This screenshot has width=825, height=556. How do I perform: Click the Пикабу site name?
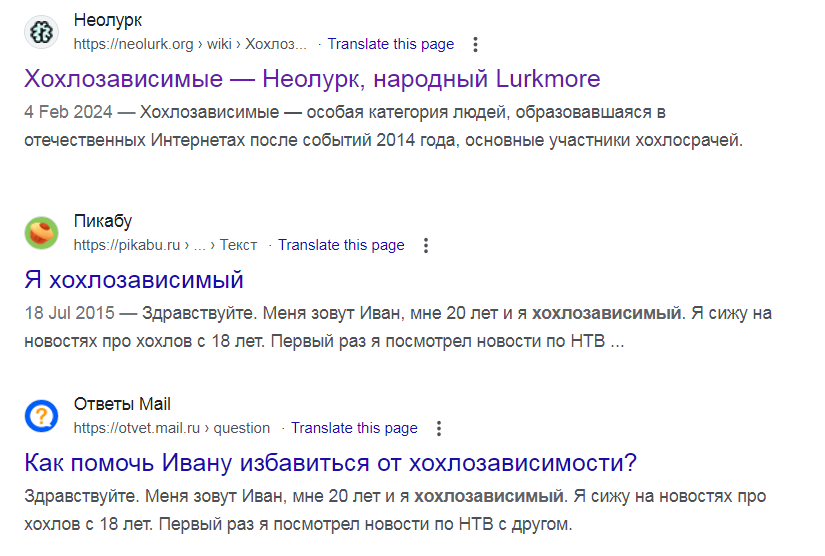(103, 221)
